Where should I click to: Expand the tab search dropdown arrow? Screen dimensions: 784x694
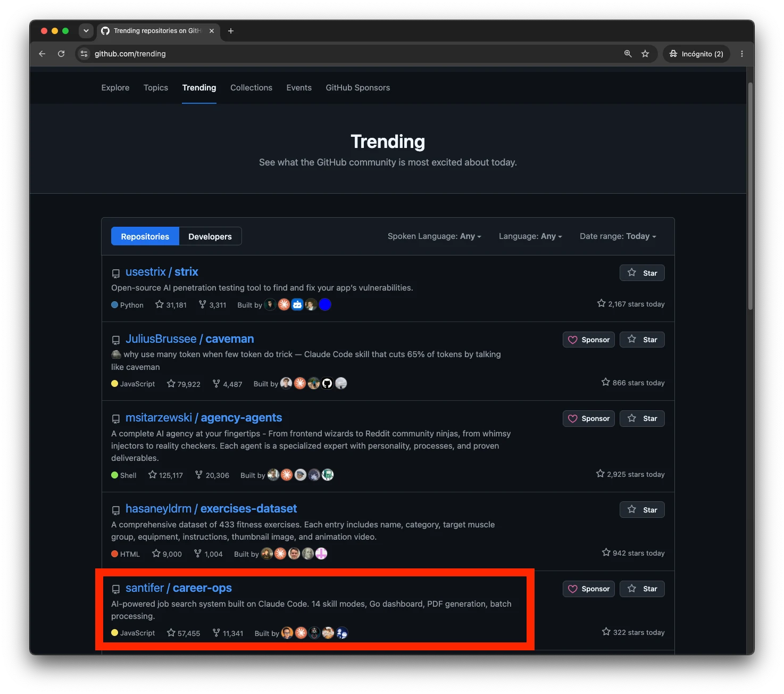(86, 31)
